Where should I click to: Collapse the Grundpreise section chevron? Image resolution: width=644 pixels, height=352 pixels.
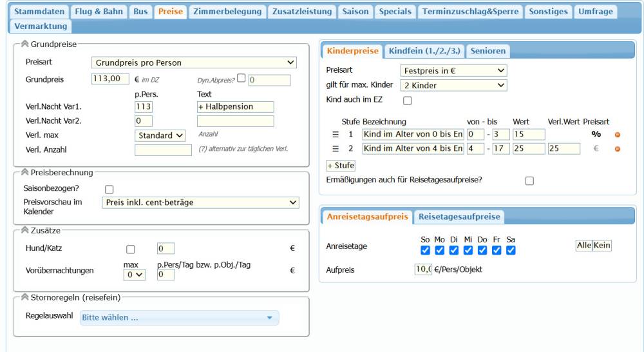pos(24,44)
